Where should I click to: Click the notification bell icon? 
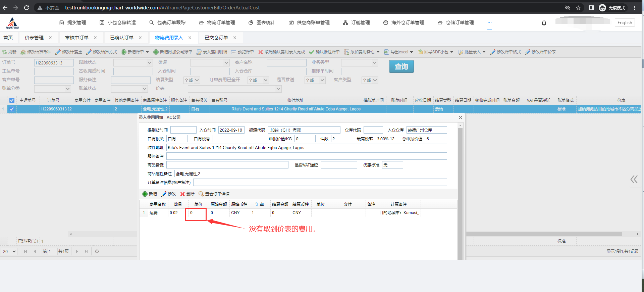point(544,23)
